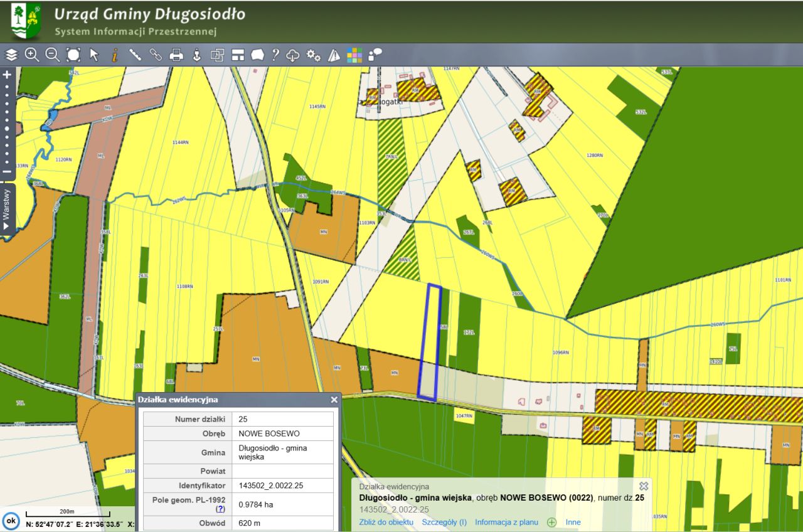Open the Informacja z planu link

506,522
